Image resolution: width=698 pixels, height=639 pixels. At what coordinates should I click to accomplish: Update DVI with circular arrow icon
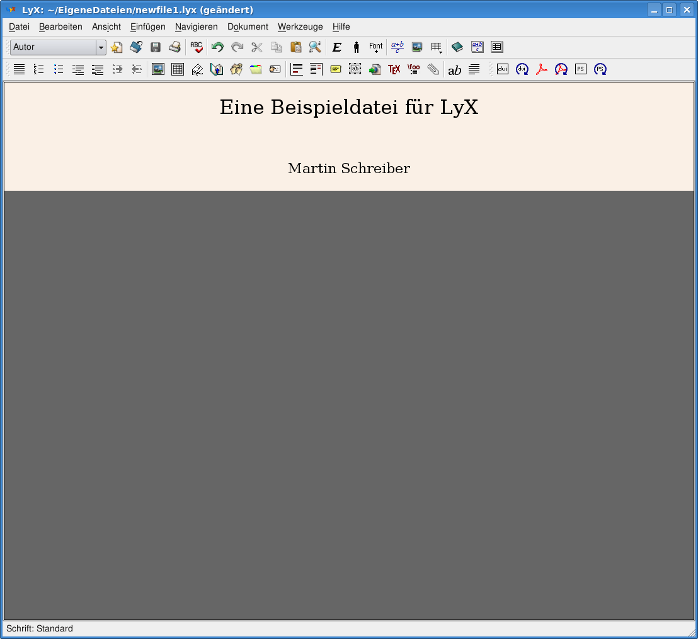pyautogui.click(x=522, y=69)
